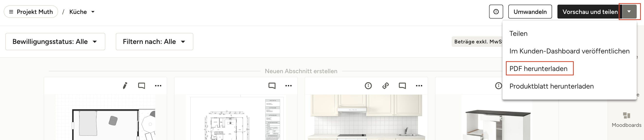
Task: Select PDF herunterladen from the menu
Action: point(538,69)
